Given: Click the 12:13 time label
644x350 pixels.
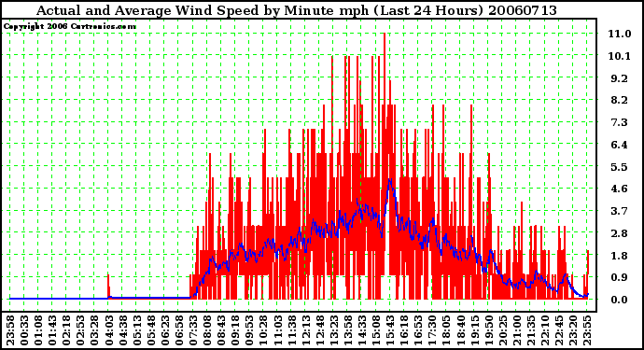Looking at the screenshot, I should [305, 330].
